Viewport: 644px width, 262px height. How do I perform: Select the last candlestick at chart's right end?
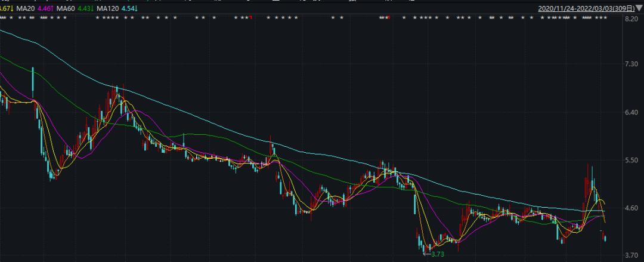click(x=606, y=239)
